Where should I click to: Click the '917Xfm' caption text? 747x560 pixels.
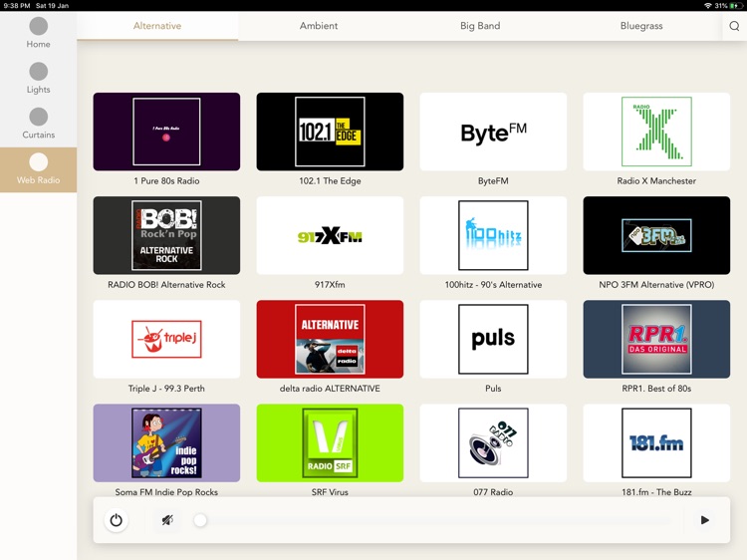coord(330,285)
